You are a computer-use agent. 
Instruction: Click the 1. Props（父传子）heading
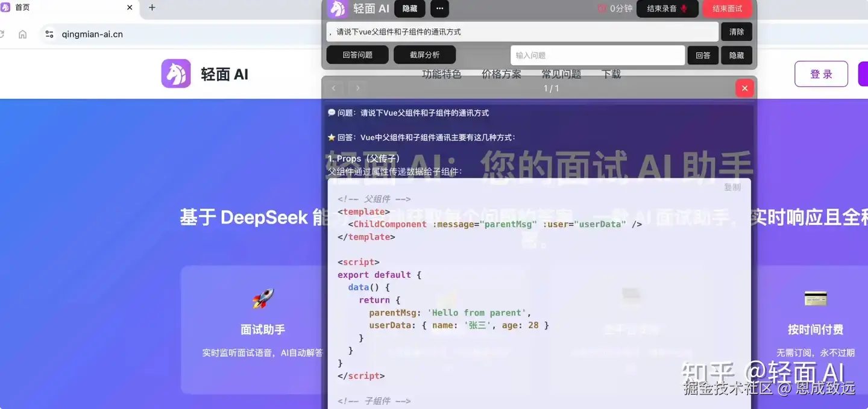[x=364, y=159]
